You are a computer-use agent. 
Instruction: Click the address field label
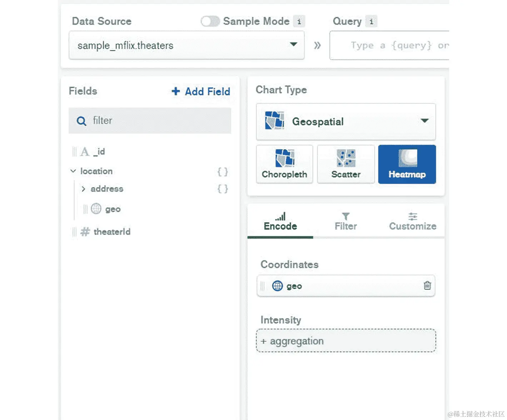coord(107,189)
